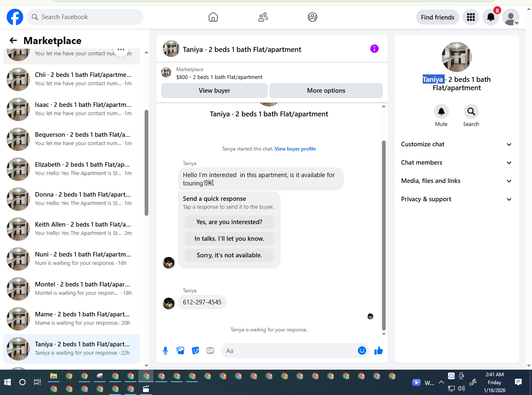
Task: Open the taskbar volume speaker icon
Action: (461, 389)
